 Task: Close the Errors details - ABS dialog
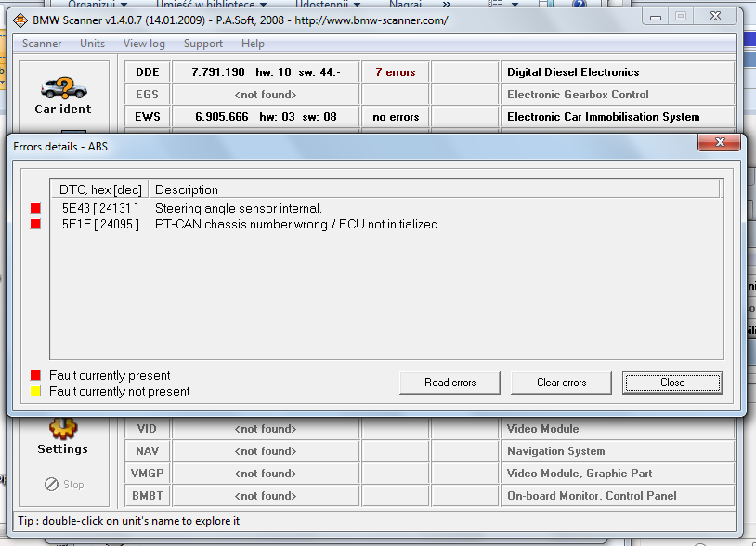coord(720,143)
